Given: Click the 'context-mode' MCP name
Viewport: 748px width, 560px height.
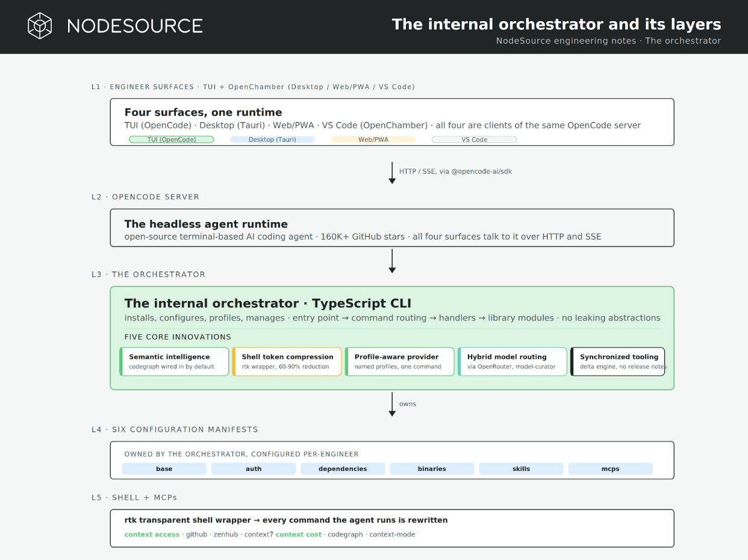Looking at the screenshot, I should click(392, 535).
